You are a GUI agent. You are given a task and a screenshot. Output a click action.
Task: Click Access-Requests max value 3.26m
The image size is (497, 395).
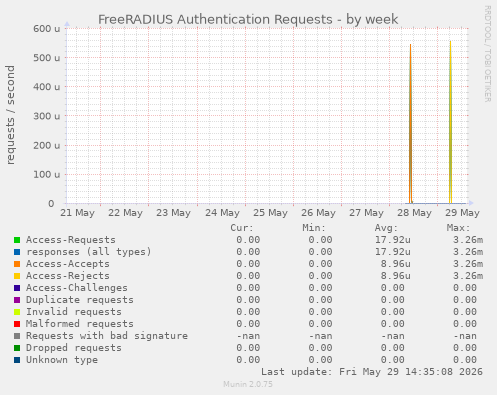468,240
